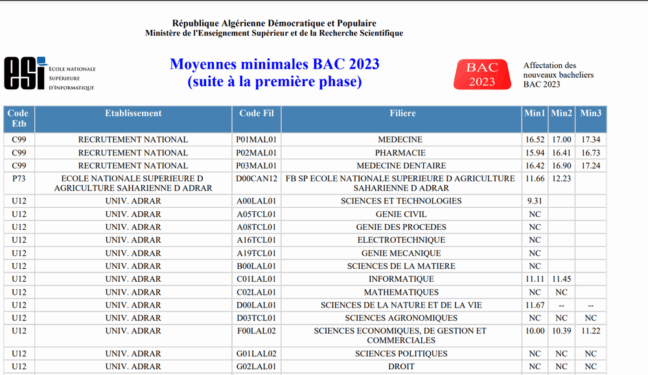Select the value '11.22' in Min3

coord(591,331)
